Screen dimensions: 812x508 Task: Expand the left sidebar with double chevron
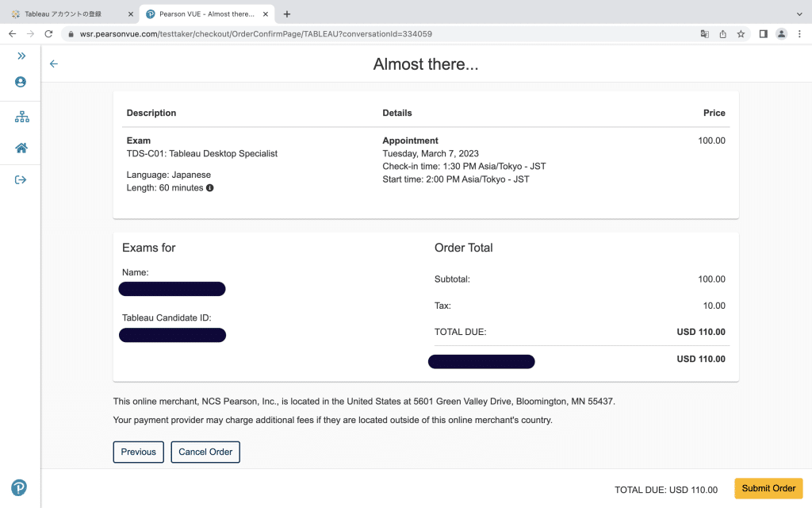coord(21,56)
